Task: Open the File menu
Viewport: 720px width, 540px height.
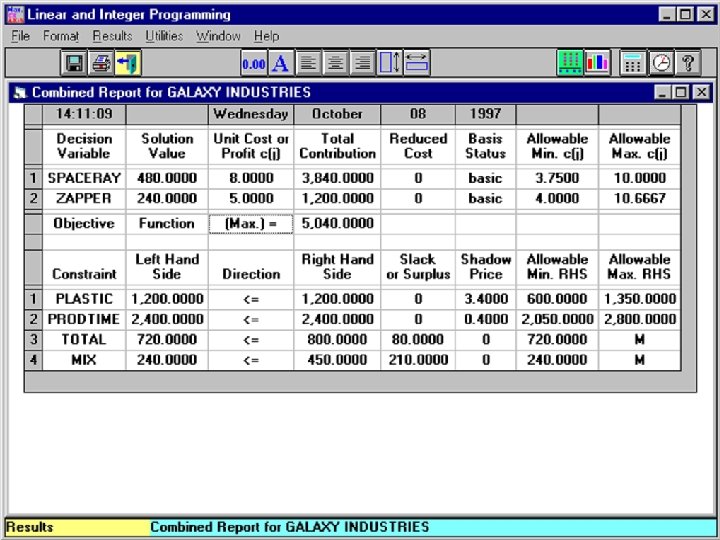Action: [x=20, y=36]
